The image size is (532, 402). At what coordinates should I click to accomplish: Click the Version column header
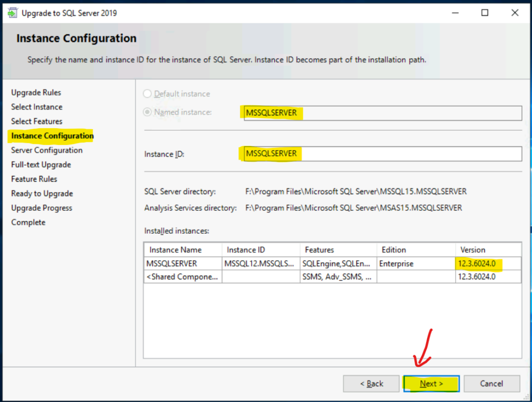[488, 250]
